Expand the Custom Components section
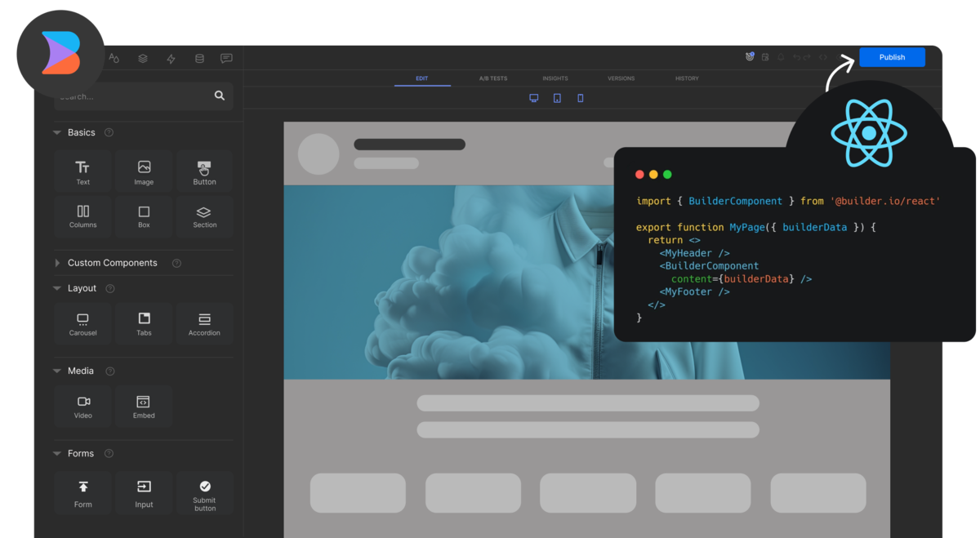Viewport: 980px width, 538px height. [57, 263]
